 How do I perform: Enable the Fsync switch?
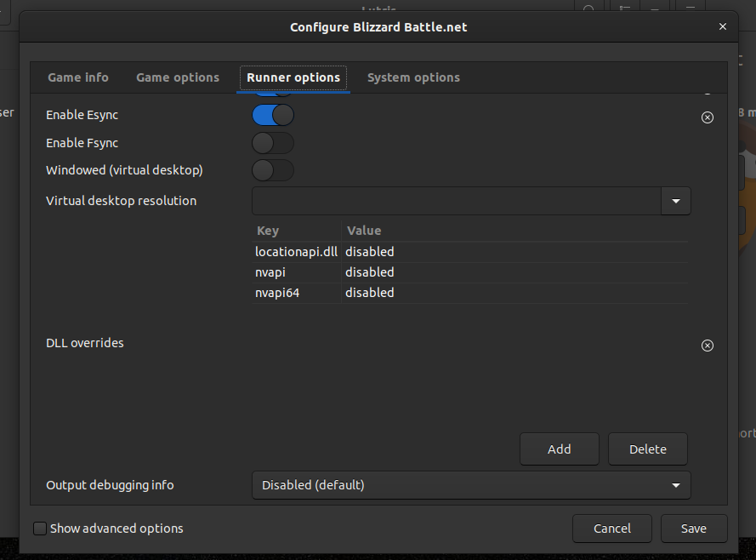pos(273,143)
